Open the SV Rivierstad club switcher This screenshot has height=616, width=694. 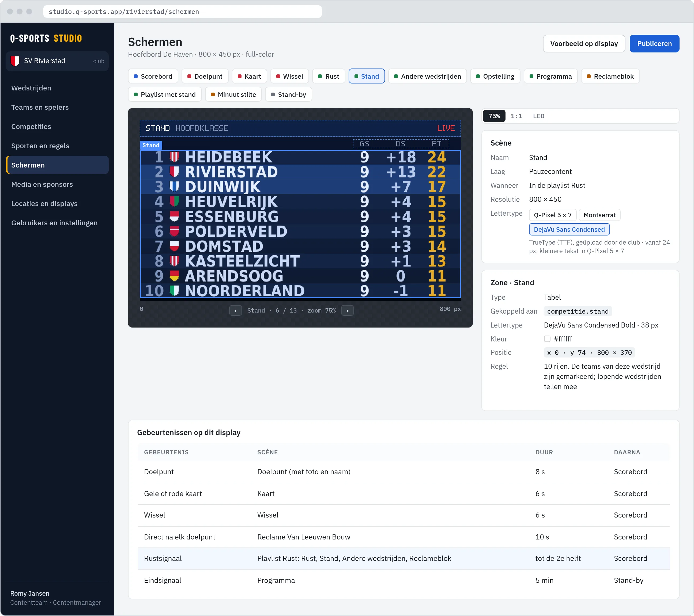57,61
